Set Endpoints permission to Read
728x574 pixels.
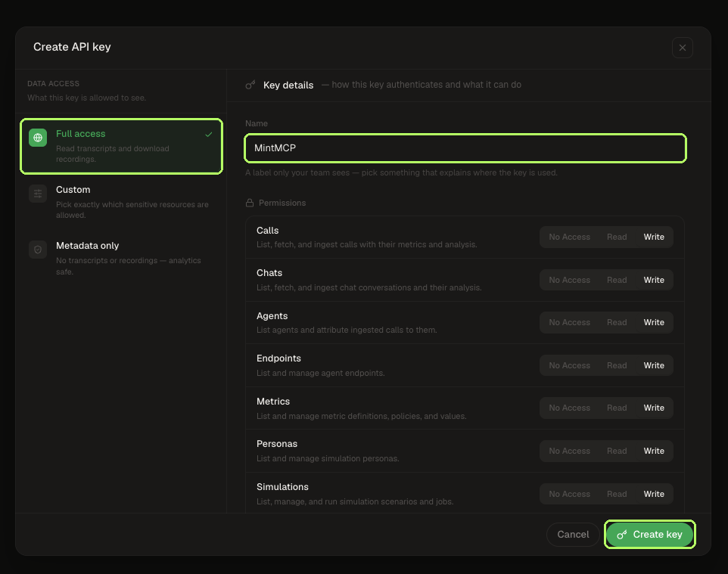[x=617, y=365]
